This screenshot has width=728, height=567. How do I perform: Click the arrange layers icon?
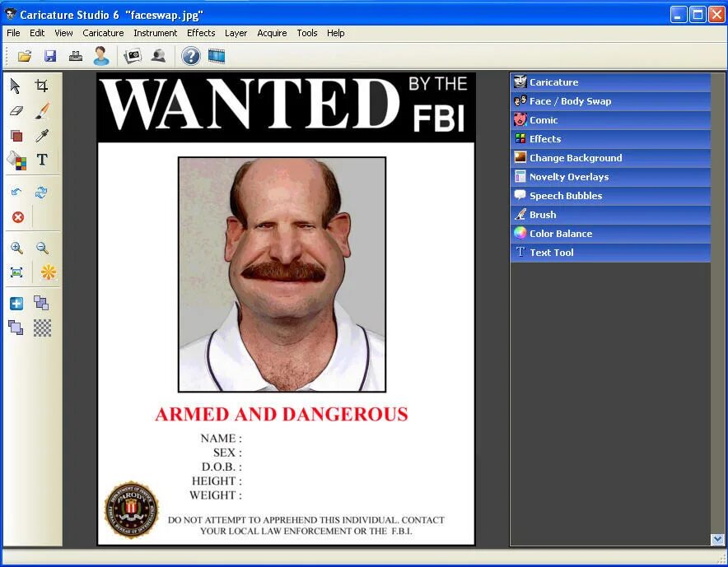(16, 328)
